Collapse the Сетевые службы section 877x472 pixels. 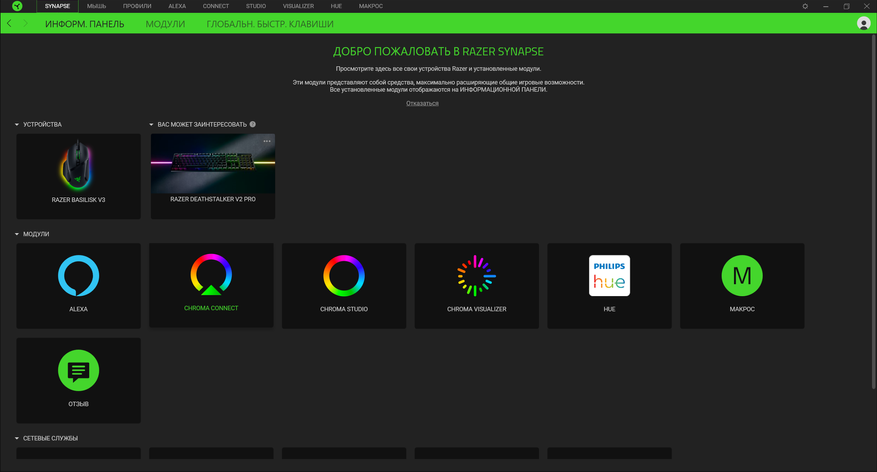[x=17, y=438]
